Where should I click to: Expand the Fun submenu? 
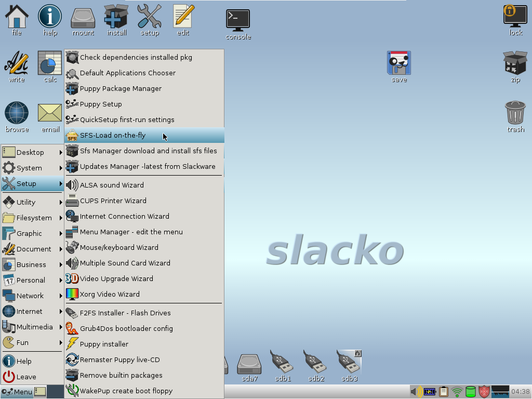click(x=33, y=343)
